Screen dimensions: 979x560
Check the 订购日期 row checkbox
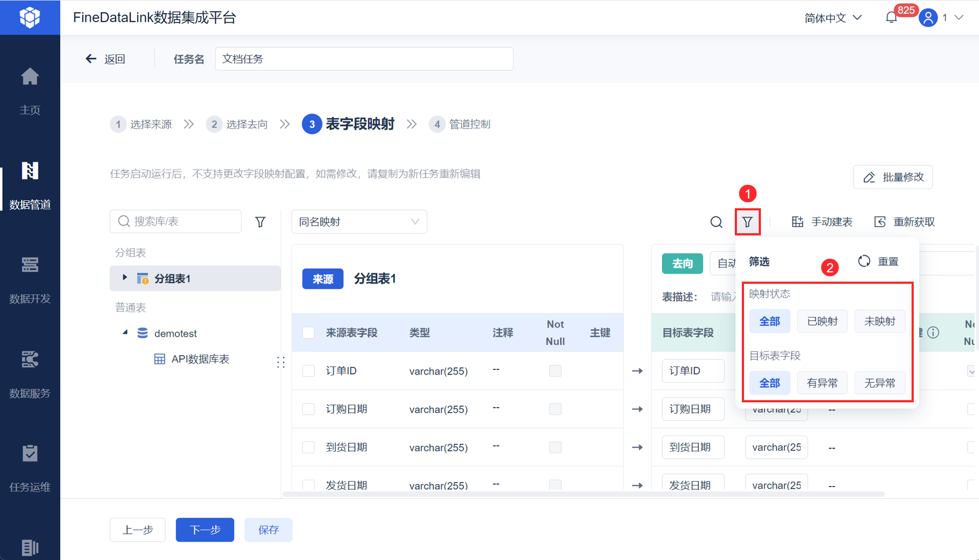point(308,409)
